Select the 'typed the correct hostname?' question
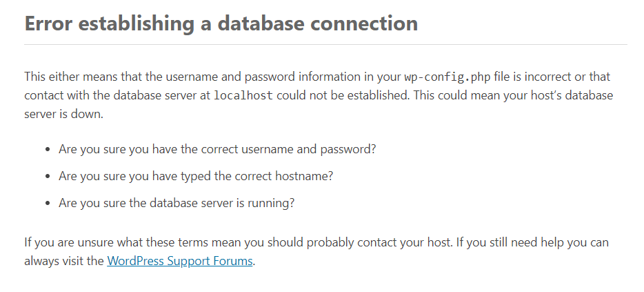This screenshot has height=292, width=644. 196,176
